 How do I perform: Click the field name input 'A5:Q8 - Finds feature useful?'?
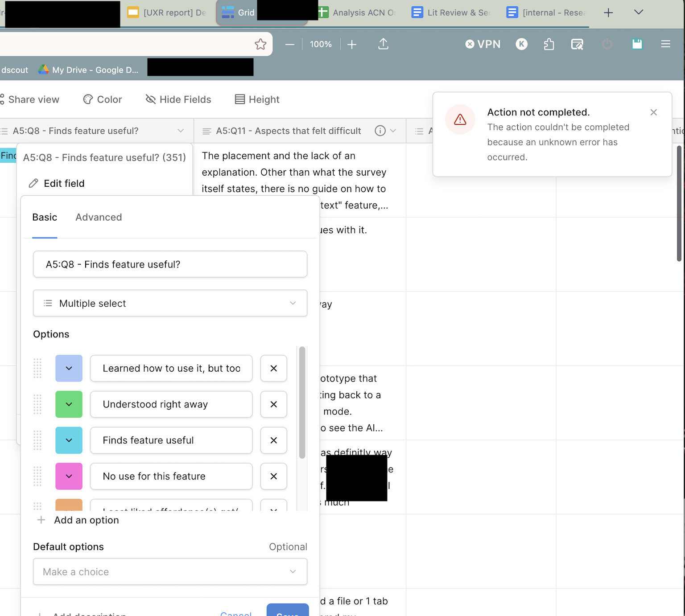point(170,264)
